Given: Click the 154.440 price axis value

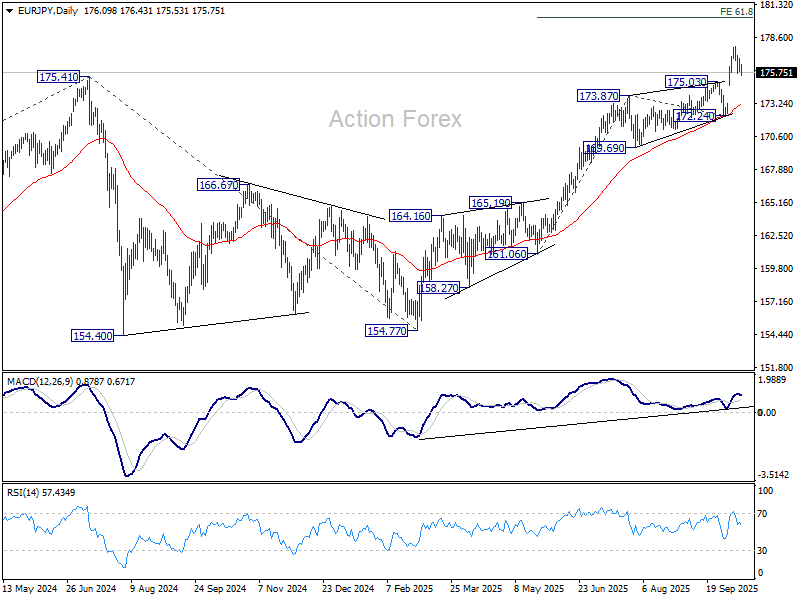Looking at the screenshot, I should (777, 335).
